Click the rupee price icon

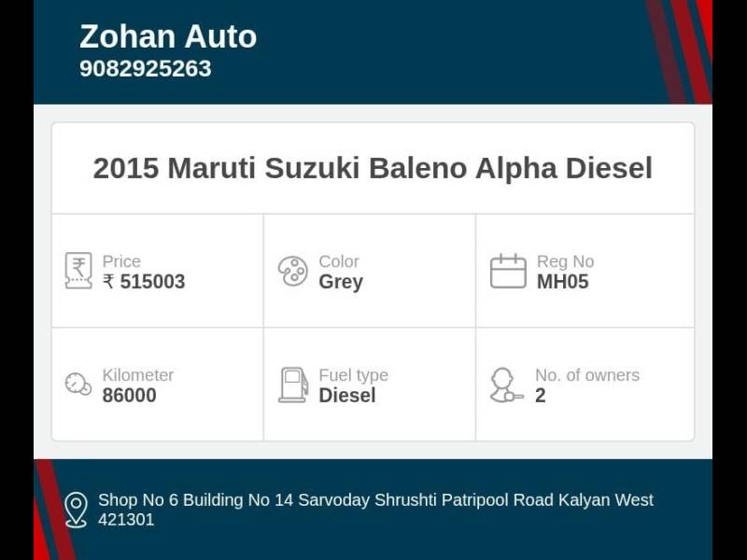pyautogui.click(x=78, y=271)
